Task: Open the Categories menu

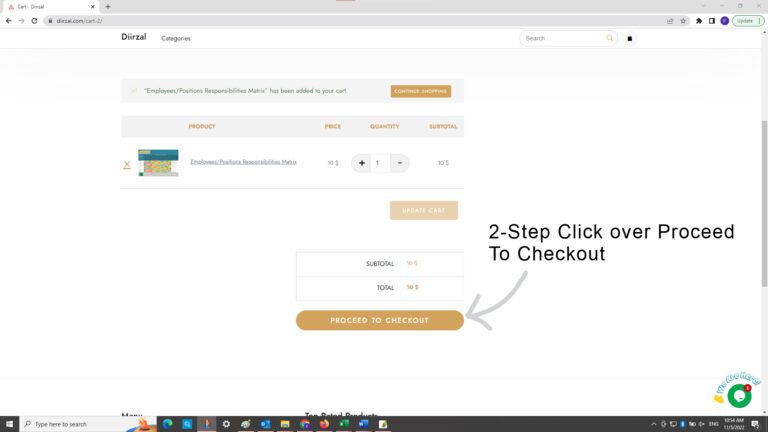Action: click(x=176, y=38)
